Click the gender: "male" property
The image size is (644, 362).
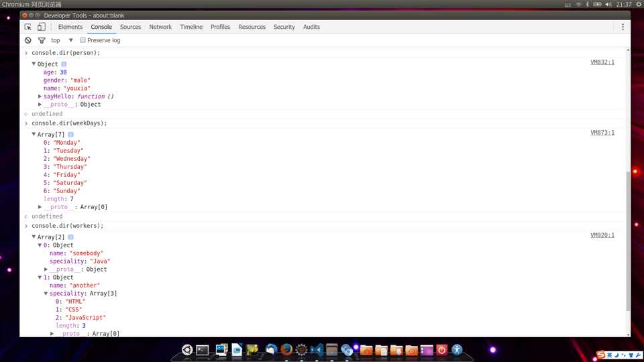[67, 80]
